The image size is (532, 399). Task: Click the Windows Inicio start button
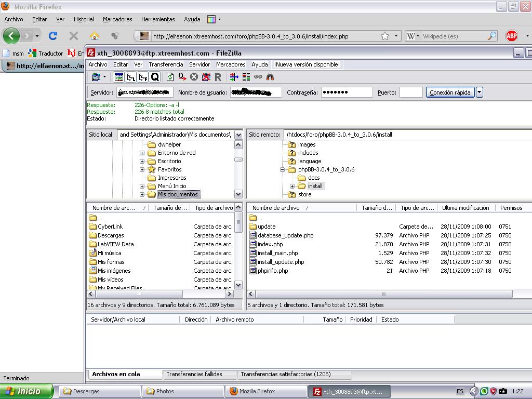26,391
